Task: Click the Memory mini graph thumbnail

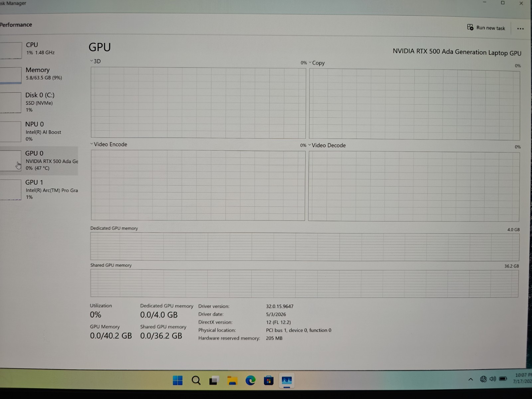Action: pos(11,75)
